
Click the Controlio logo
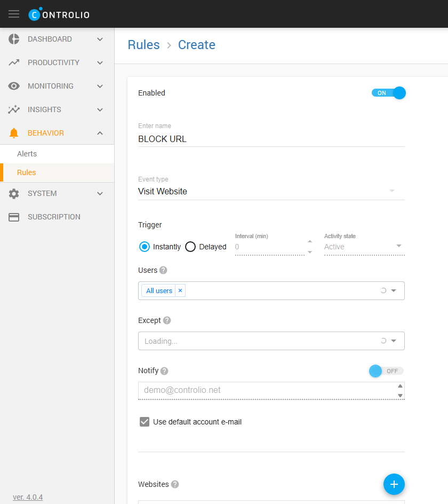coord(59,14)
